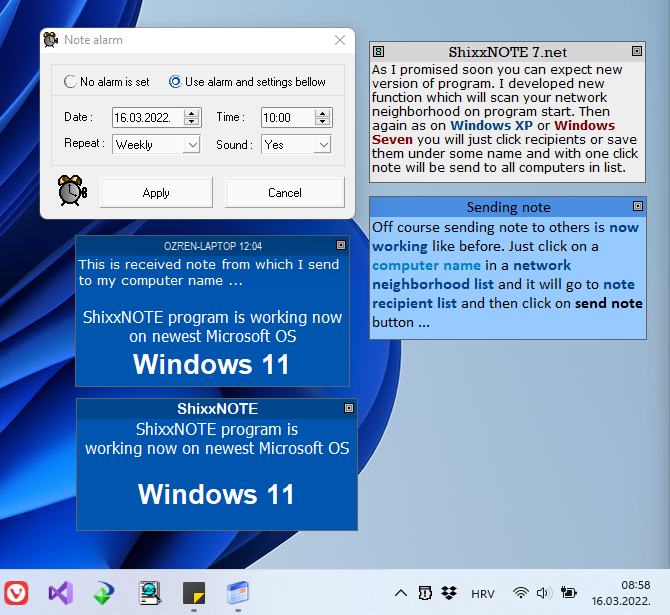
Task: Click the volume speaker tray icon
Action: [544, 593]
